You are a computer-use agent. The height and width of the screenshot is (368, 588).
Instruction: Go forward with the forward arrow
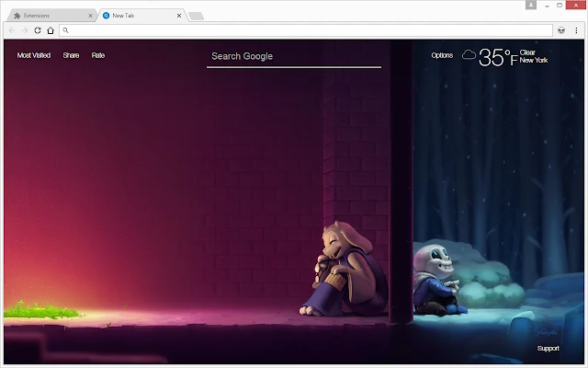[25, 30]
